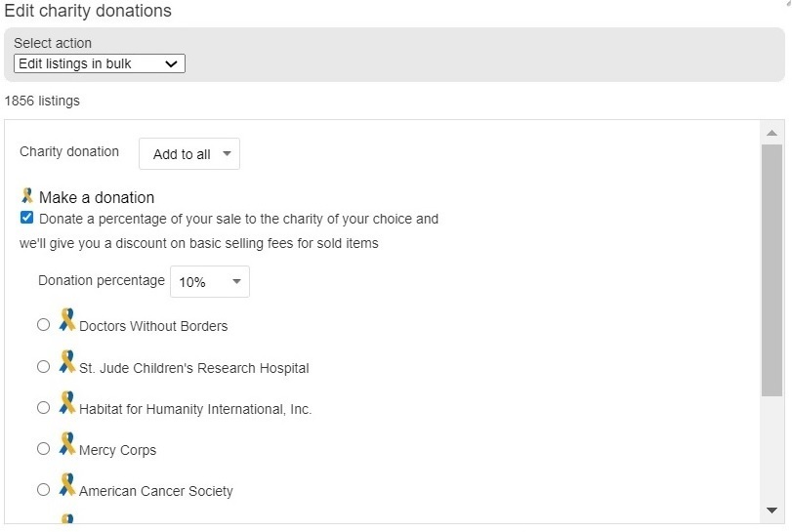Viewport: 792px width, 532px height.
Task: Select the American Cancer Society radio button
Action: 43,489
